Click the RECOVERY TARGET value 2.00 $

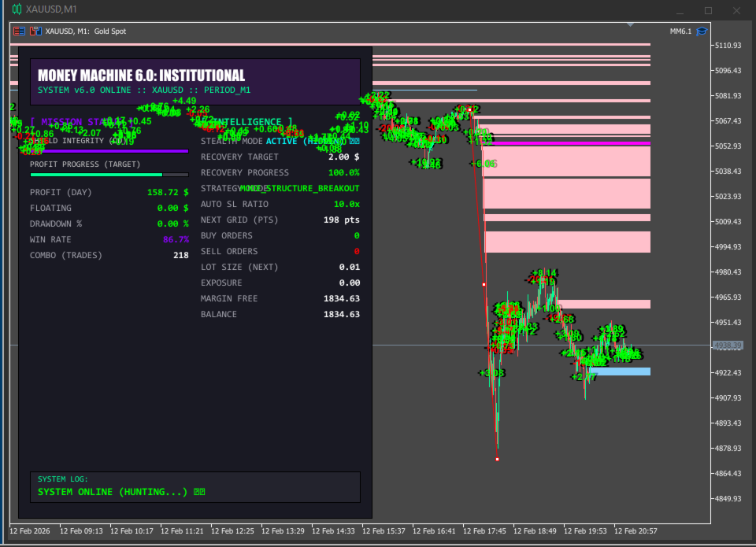(x=344, y=157)
